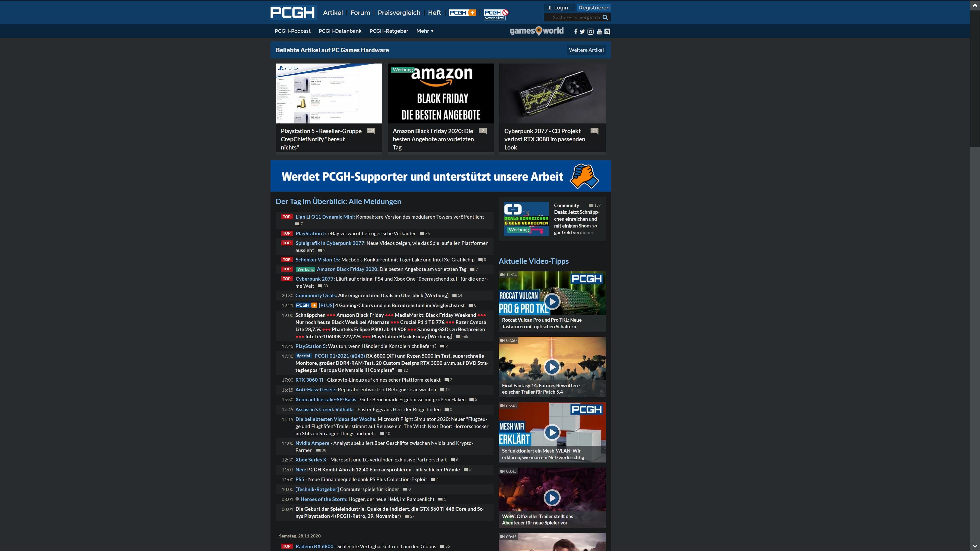Click the 7 comments badge on Amazon card
Screen dimensions: 980x551
[x=482, y=131]
